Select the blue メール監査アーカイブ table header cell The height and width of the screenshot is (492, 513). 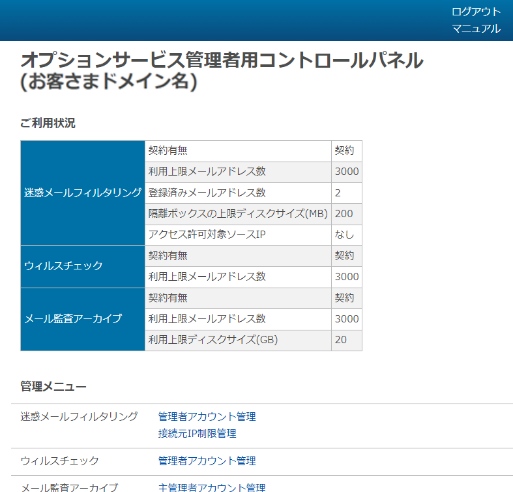(83, 319)
